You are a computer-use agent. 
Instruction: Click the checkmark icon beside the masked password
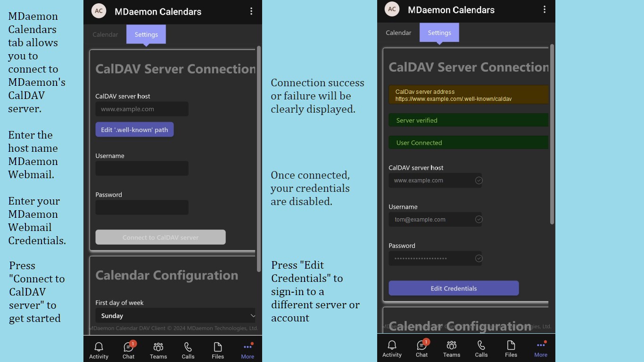point(479,258)
